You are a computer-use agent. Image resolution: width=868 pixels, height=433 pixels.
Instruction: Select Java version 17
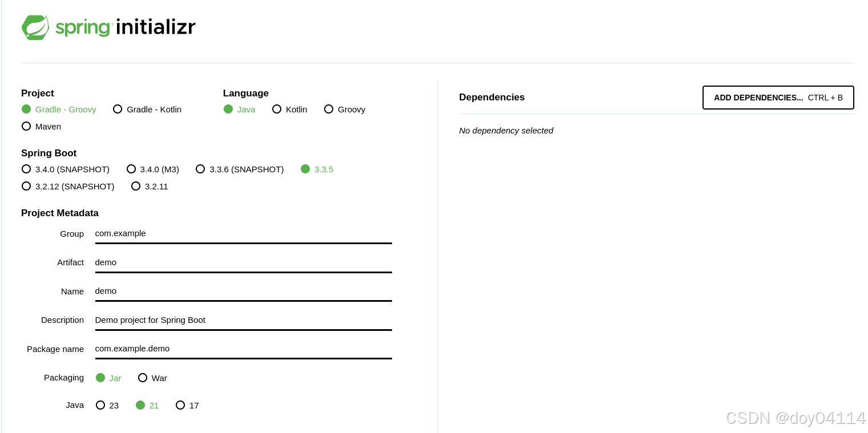tap(187, 405)
